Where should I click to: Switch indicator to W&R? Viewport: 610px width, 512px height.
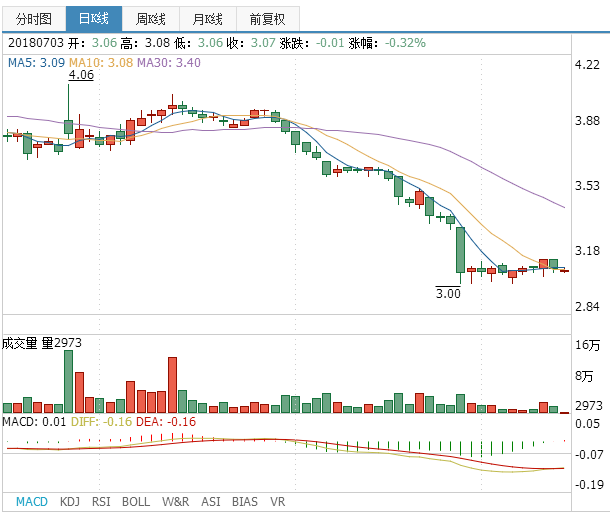(175, 501)
